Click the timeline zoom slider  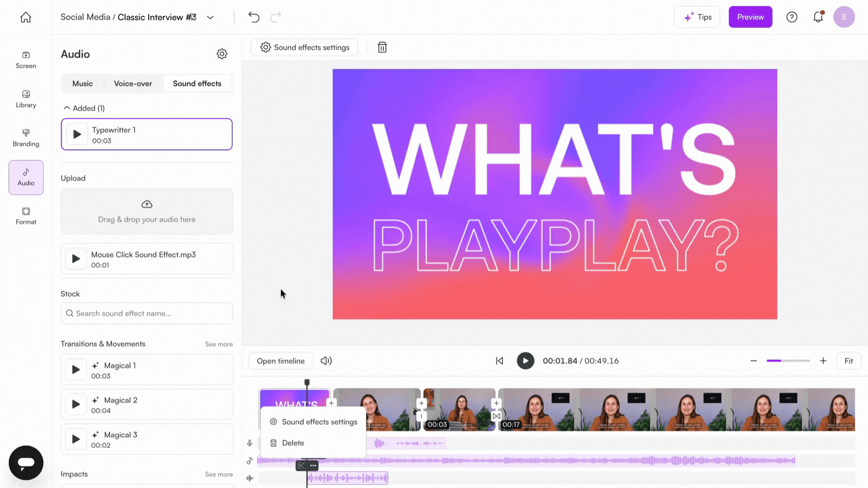[x=788, y=361]
